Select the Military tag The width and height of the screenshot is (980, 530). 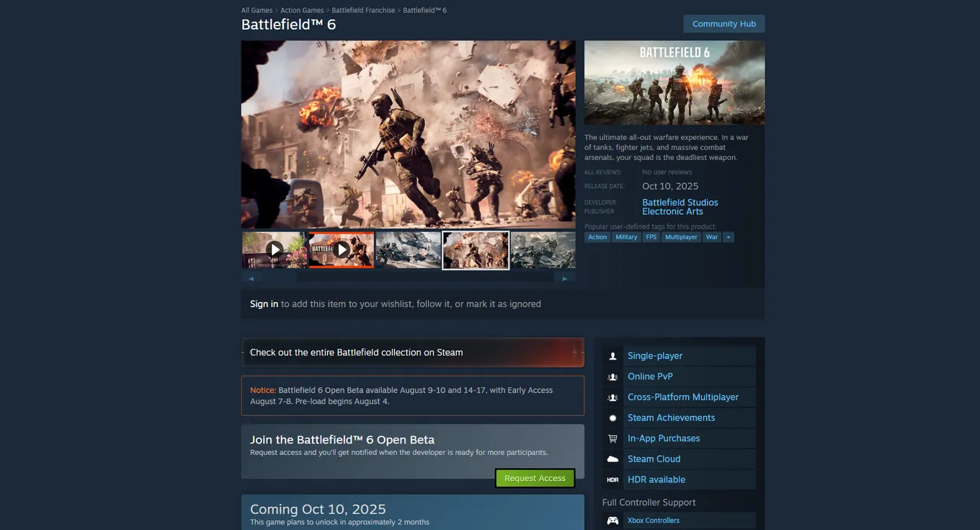coord(626,237)
